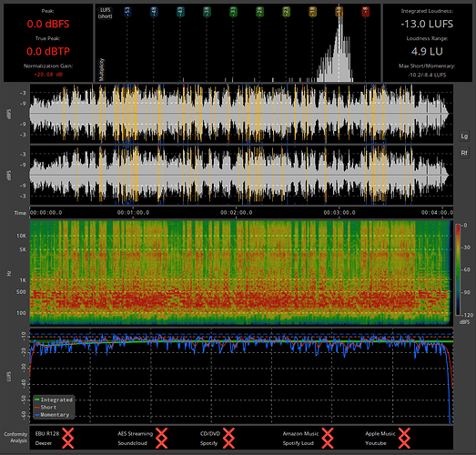
Task: Click the 10K frequency axis label
Action: tap(21, 236)
